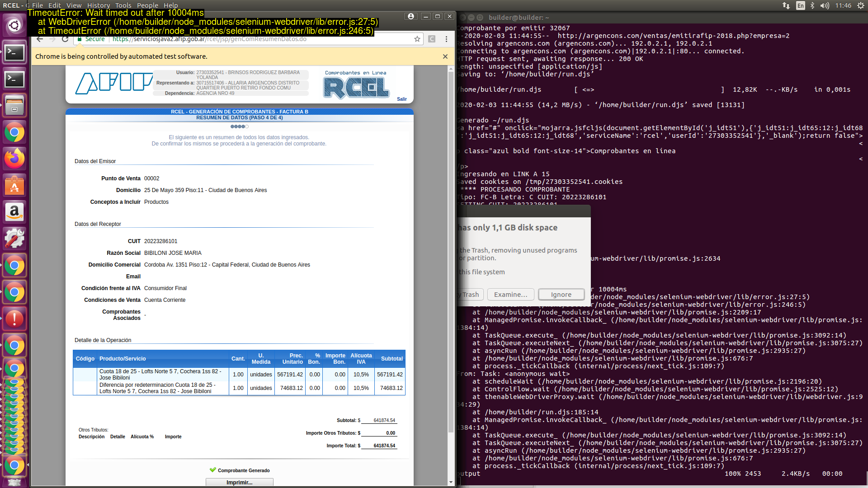This screenshot has height=488, width=868.
Task: Open the En keyboard layout indicator
Action: coord(801,5)
